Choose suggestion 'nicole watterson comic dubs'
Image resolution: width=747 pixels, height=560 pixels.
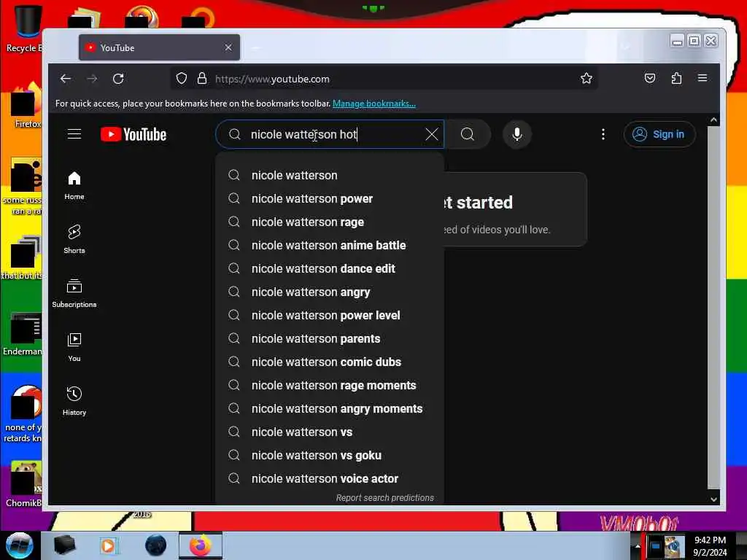coord(330,362)
